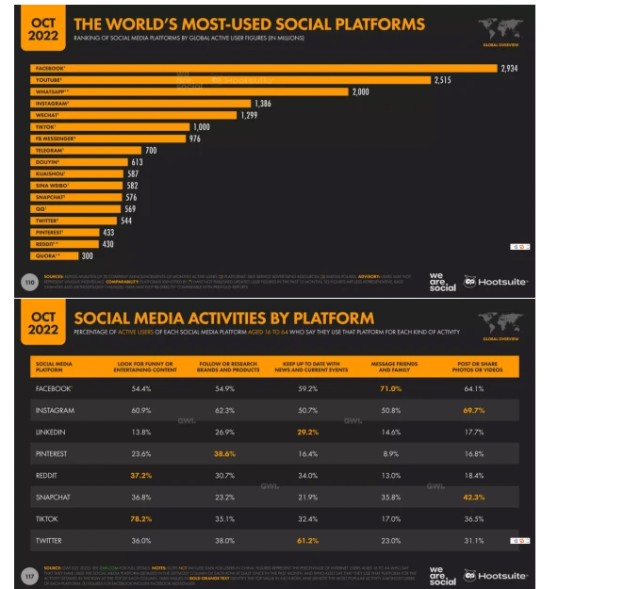Click the title The World's Most-Used Social Platforms
Image resolution: width=640 pixels, height=589 pixels.
pyautogui.click(x=249, y=24)
